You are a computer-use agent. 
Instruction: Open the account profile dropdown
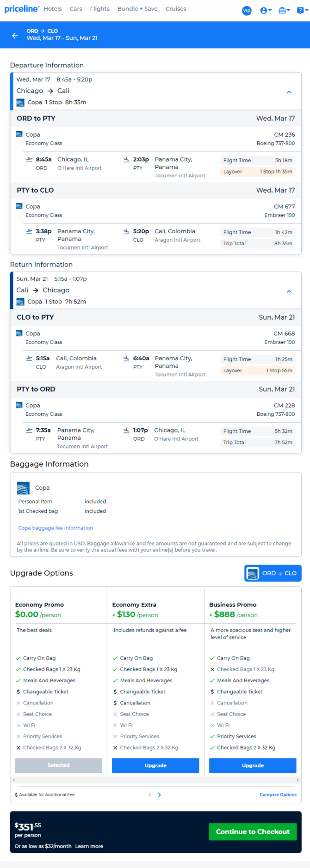click(266, 10)
